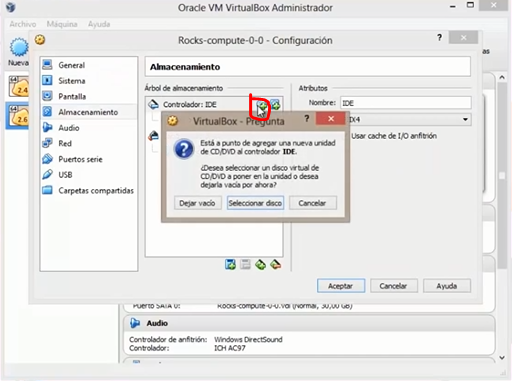Toggle Usar cache de I/O anfitrión
This screenshot has height=381, width=512.
[x=393, y=136]
